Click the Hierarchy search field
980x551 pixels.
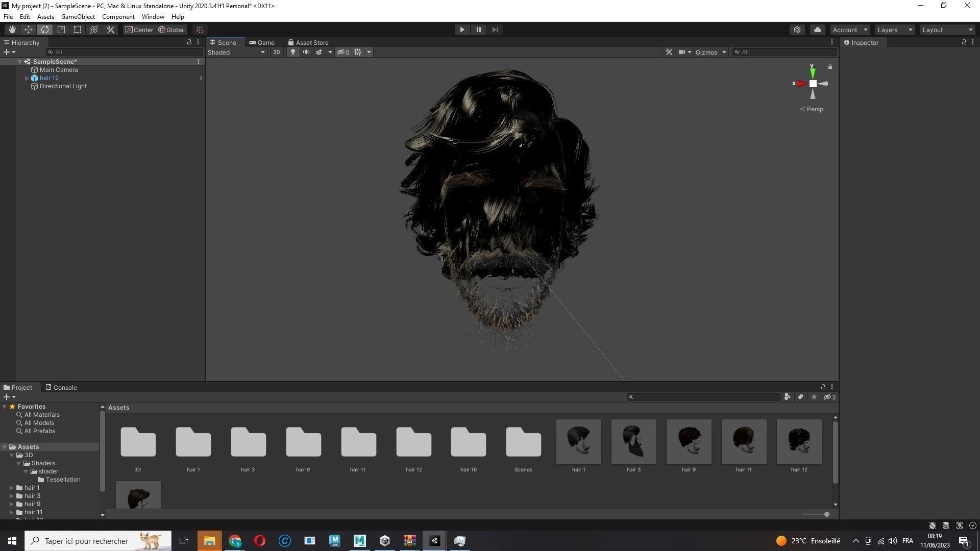click(125, 52)
